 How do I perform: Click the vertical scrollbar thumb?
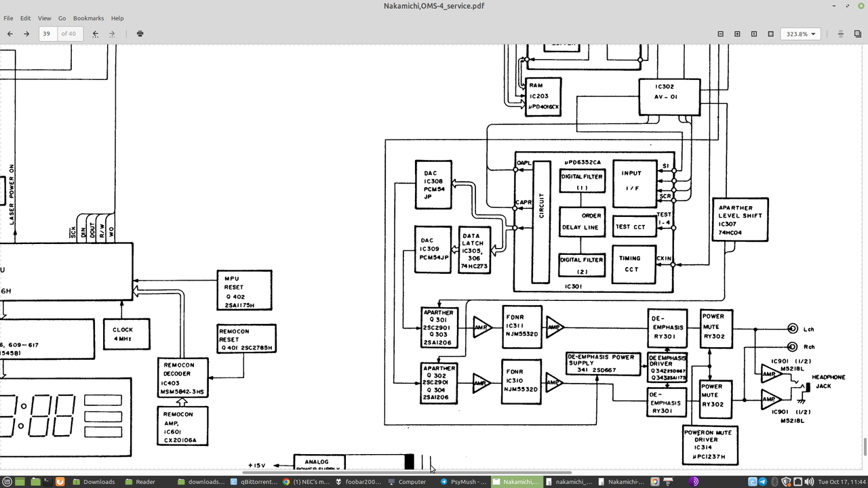[x=865, y=447]
